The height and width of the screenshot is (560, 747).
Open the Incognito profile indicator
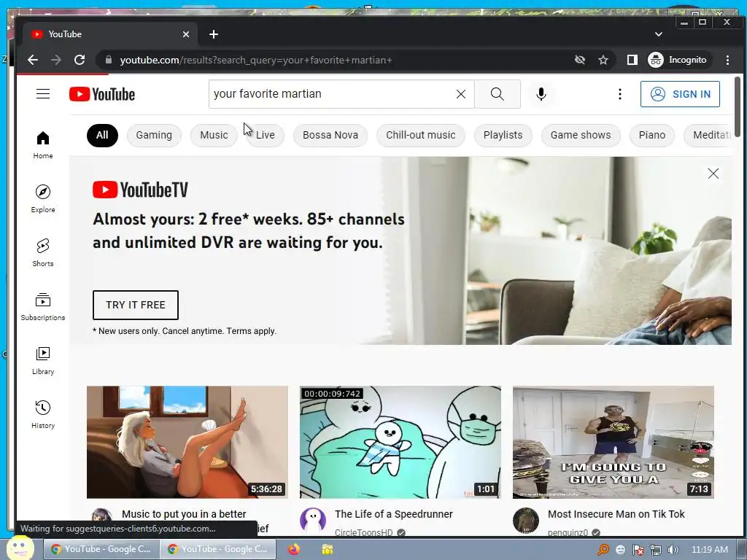point(678,60)
